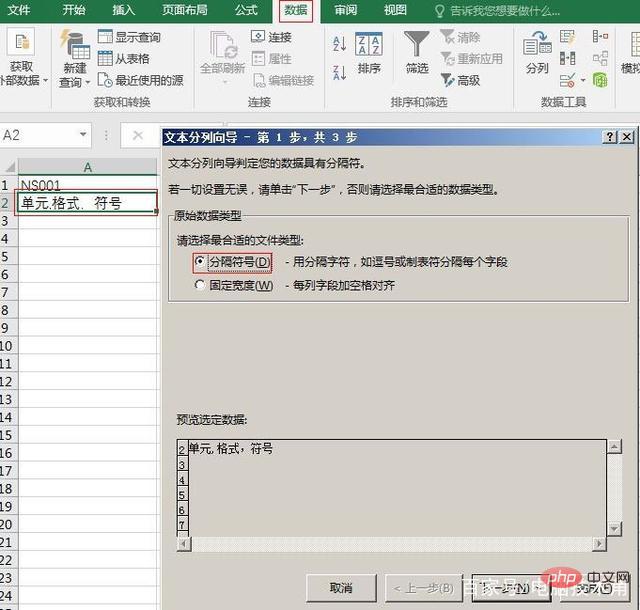Sort descending Z to A
Viewport: 640px width, 610px height.
point(340,72)
